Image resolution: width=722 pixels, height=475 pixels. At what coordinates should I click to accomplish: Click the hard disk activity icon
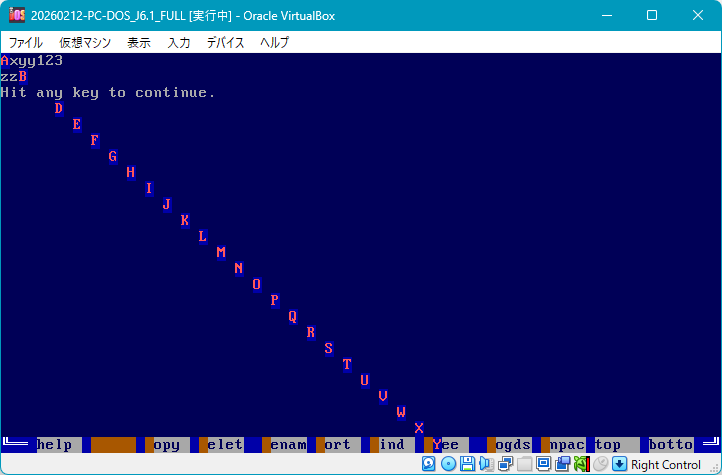(x=429, y=464)
